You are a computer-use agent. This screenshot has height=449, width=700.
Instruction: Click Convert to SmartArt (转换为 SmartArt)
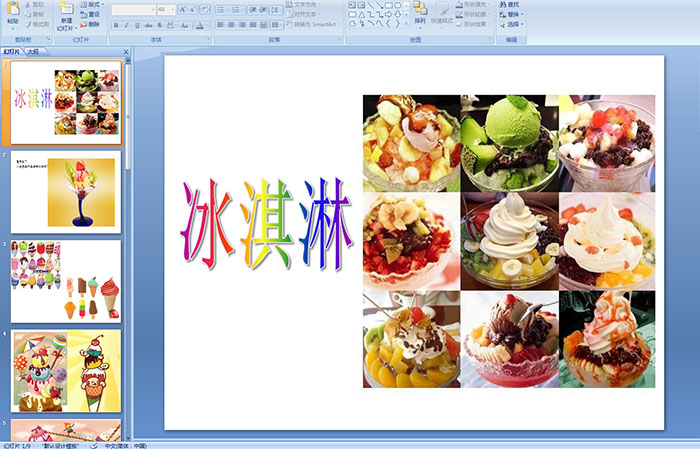[313, 24]
